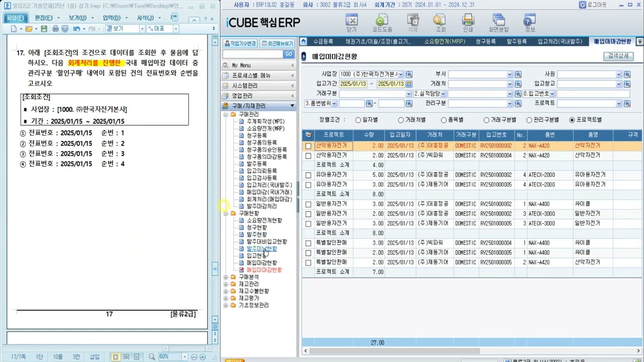This screenshot has width=644, height=362.
Task: Click zoom out minus icon in HWP status bar
Action: point(194,357)
